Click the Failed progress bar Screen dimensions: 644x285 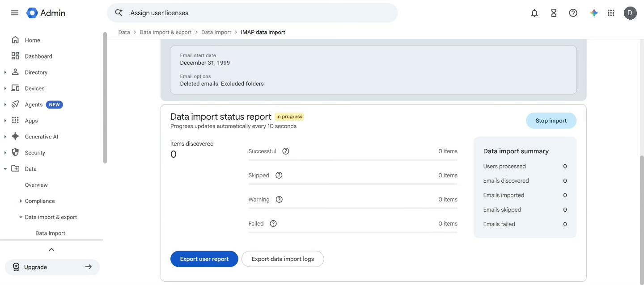[353, 232]
